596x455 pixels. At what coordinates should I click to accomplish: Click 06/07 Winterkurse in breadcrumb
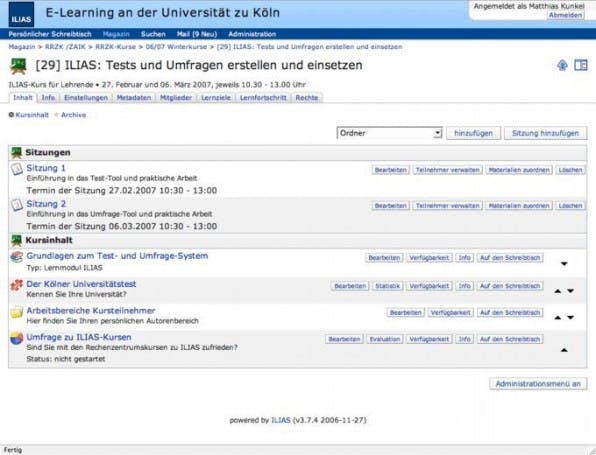point(176,47)
